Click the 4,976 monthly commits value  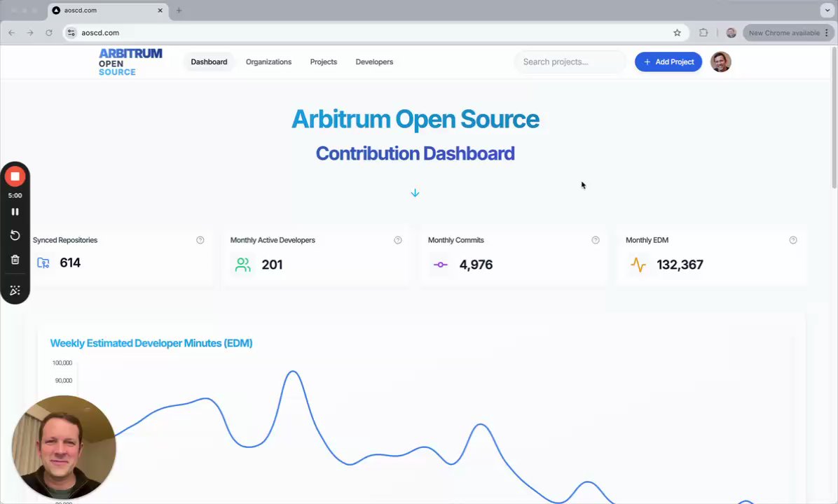pyautogui.click(x=476, y=265)
